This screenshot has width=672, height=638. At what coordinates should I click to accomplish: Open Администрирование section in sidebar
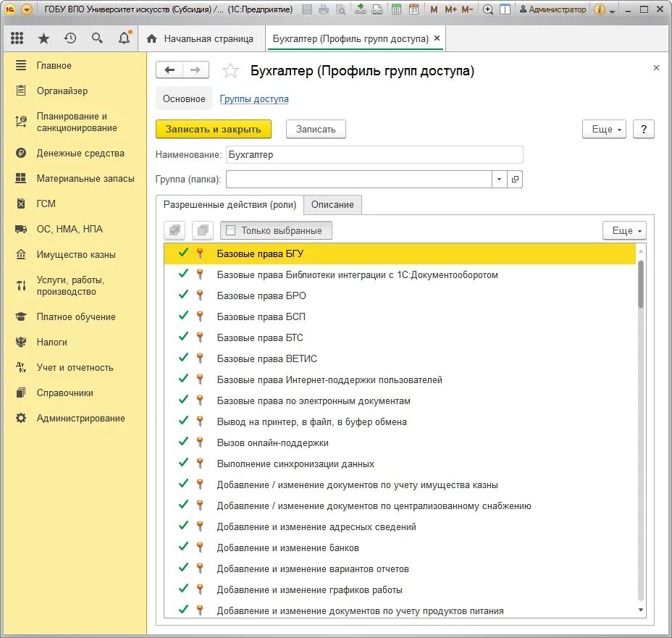point(80,418)
